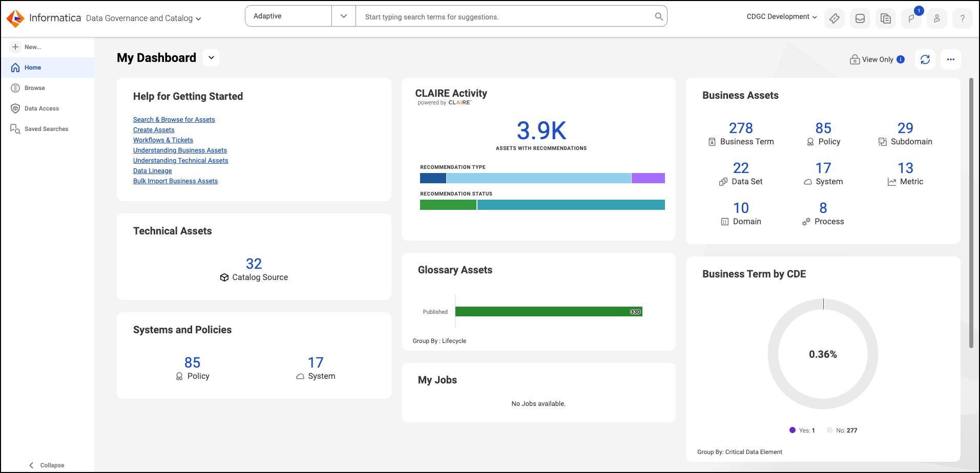Click the View Only info icon

click(x=901, y=59)
